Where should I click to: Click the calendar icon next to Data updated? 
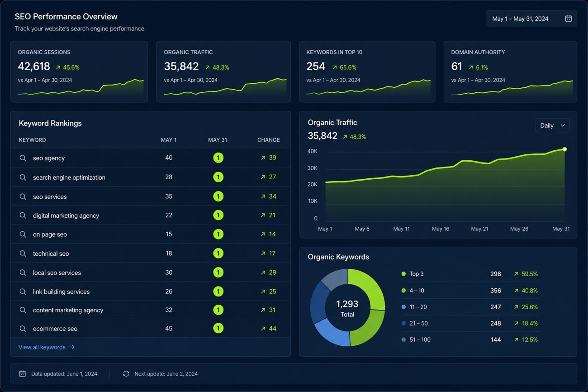(22, 374)
